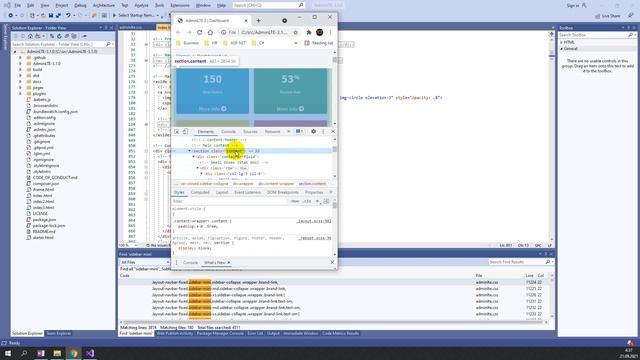This screenshot has height=360, width=640.
Task: Select div.content-wrapper in breadcrumb
Action: coord(276,184)
